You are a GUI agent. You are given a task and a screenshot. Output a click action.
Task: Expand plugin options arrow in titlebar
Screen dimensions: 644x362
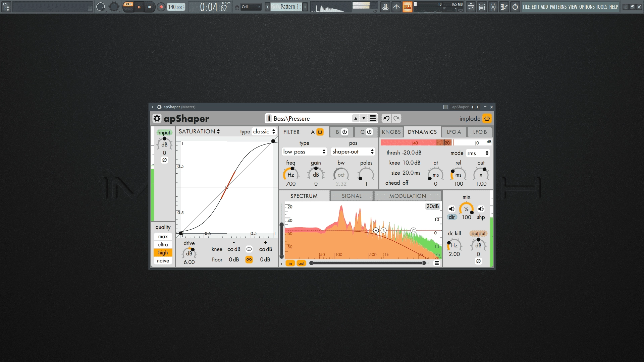tap(152, 107)
